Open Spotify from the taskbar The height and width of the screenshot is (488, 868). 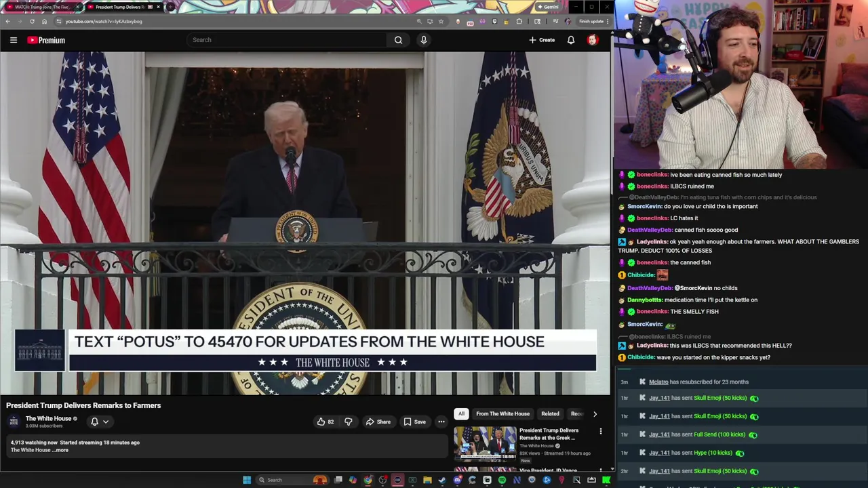click(x=502, y=480)
